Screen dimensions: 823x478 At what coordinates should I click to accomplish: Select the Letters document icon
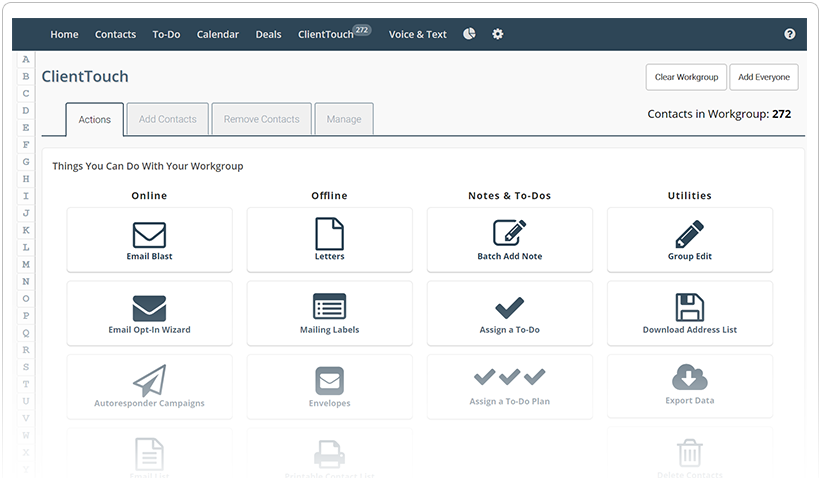pos(329,235)
